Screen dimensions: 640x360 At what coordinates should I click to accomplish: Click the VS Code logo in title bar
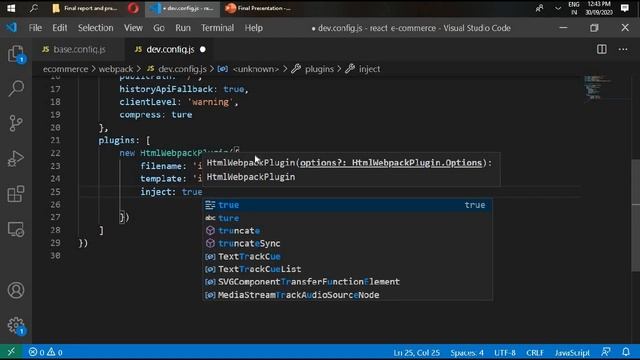tap(11, 28)
